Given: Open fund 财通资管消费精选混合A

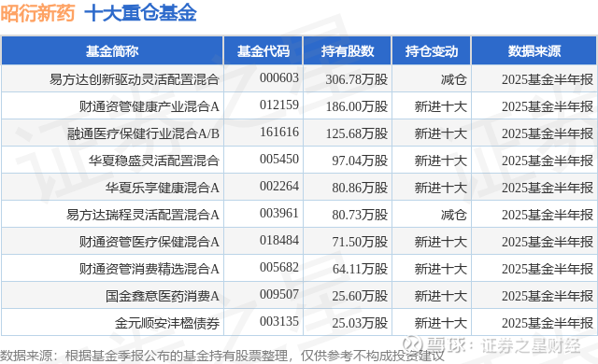Looking at the screenshot, I should (x=149, y=269).
